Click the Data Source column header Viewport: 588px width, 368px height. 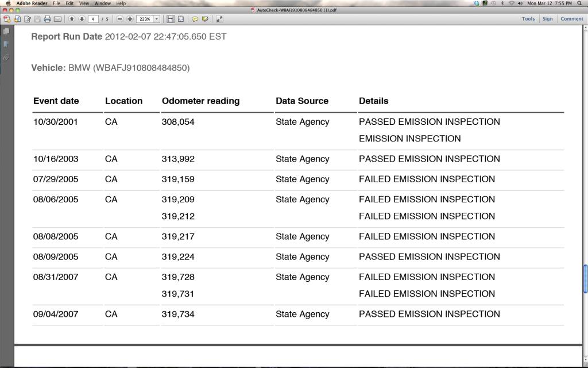tap(302, 101)
